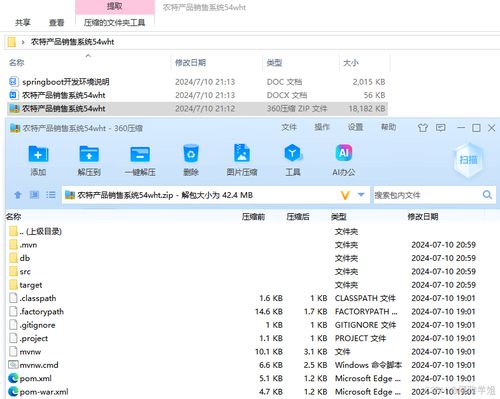Switch to the 共享 tab in Explorer
The width and height of the screenshot is (500, 399).
point(23,23)
